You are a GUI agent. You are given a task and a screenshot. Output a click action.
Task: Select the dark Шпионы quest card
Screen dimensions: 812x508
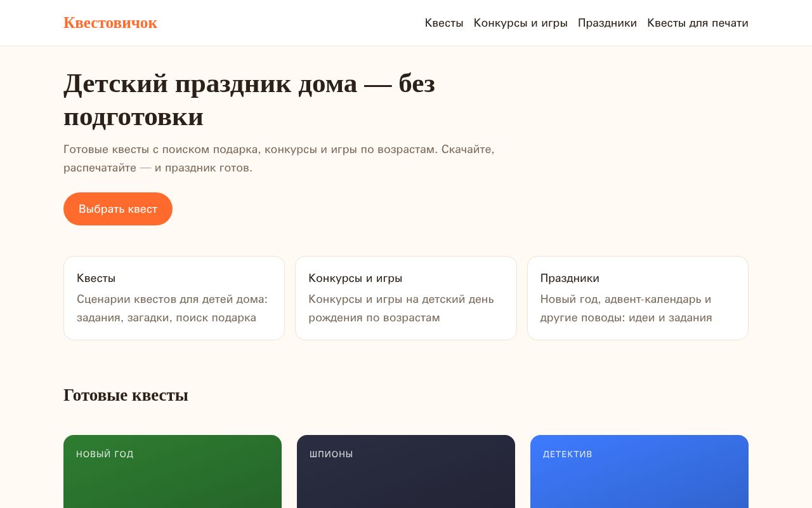tap(406, 471)
